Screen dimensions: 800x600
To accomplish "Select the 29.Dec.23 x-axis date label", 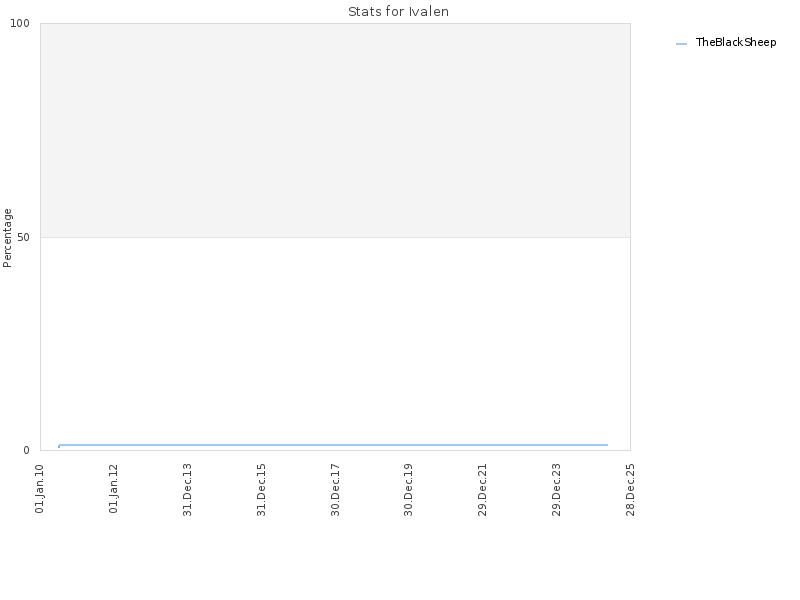I will (556, 489).
